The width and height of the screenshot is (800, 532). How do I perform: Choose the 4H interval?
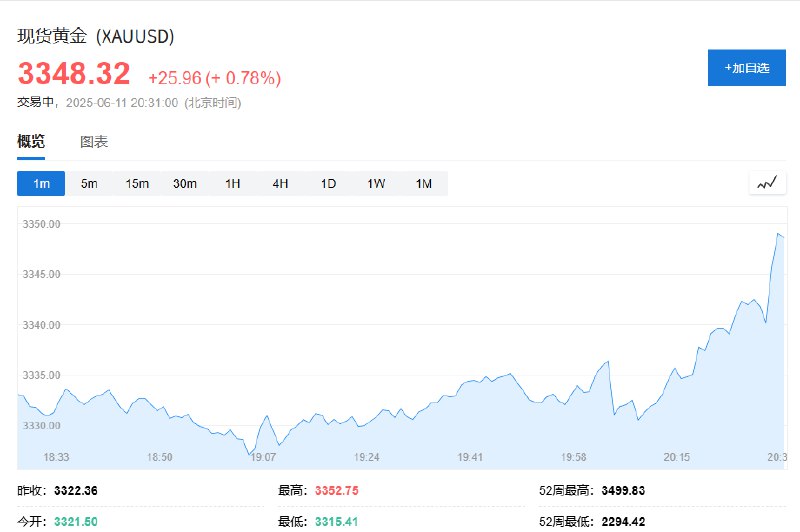[280, 184]
